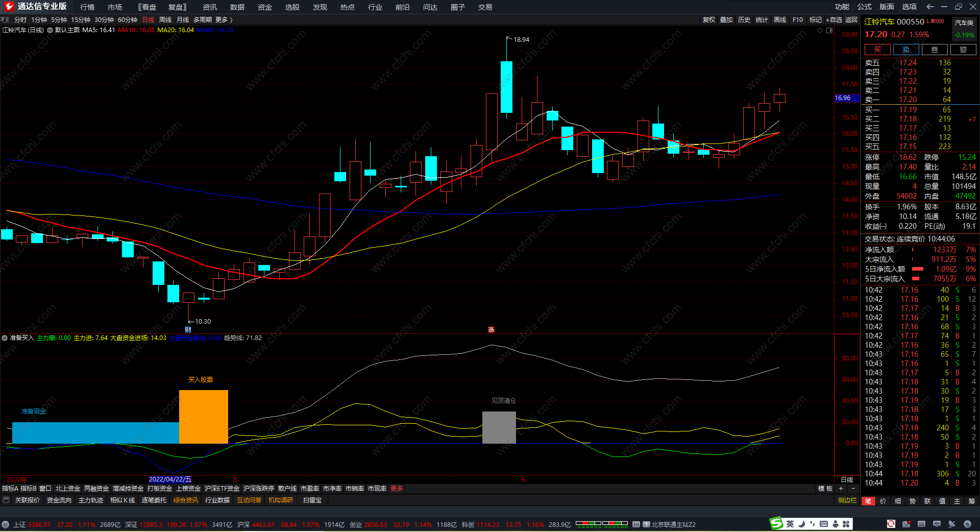
Task: Click the monitor icon in status bar
Action: click(x=937, y=524)
